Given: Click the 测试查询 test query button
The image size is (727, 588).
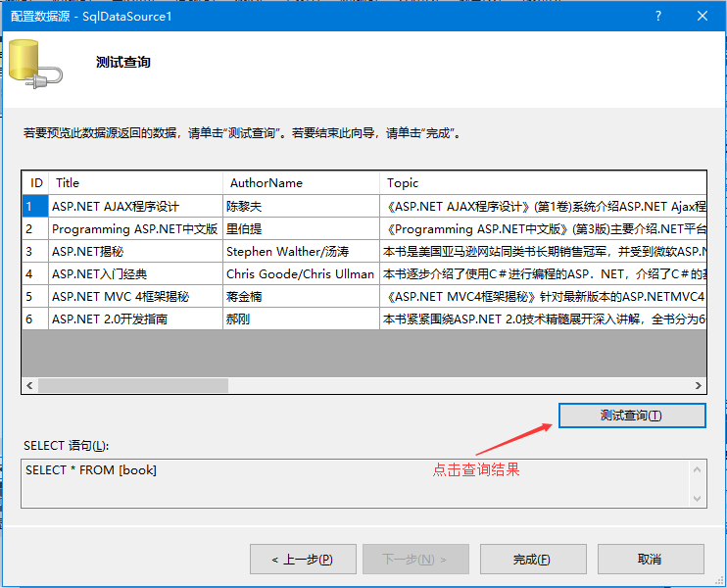Looking at the screenshot, I should (x=631, y=416).
